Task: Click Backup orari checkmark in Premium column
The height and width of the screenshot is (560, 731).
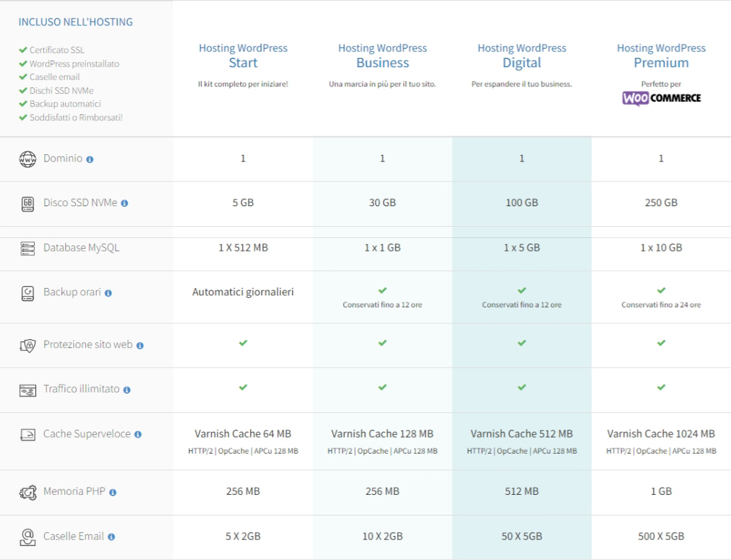Action: (x=661, y=291)
